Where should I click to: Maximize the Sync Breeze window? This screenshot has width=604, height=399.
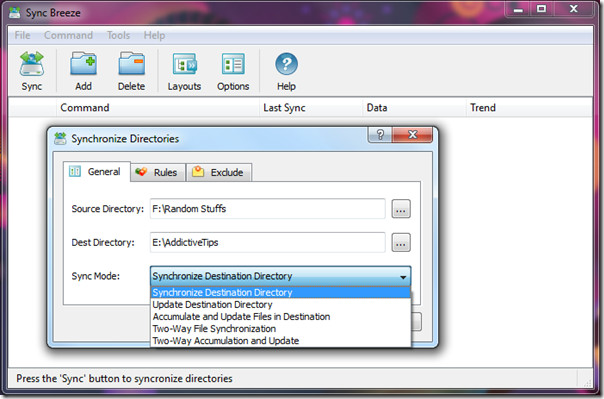tap(542, 9)
